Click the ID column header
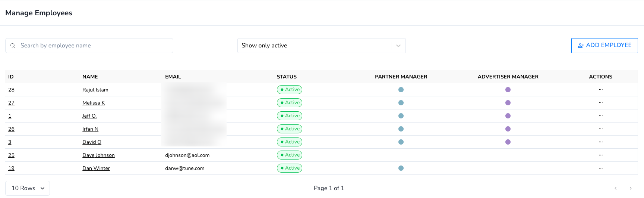Viewport: 644px width, 198px height. click(x=11, y=77)
